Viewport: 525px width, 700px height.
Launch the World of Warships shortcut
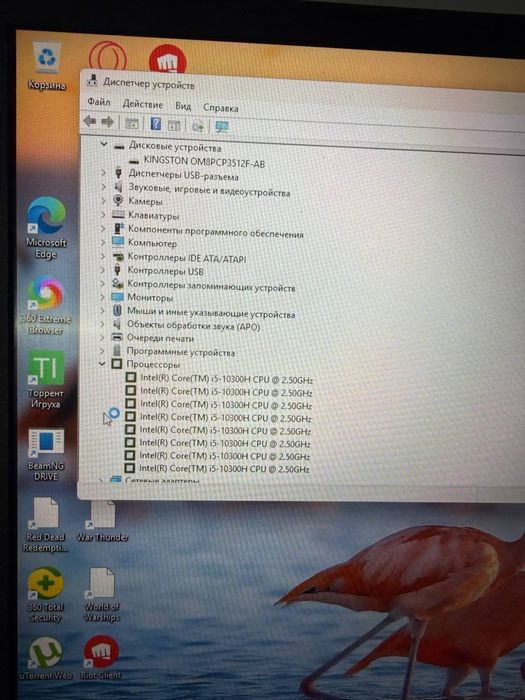click(x=102, y=595)
